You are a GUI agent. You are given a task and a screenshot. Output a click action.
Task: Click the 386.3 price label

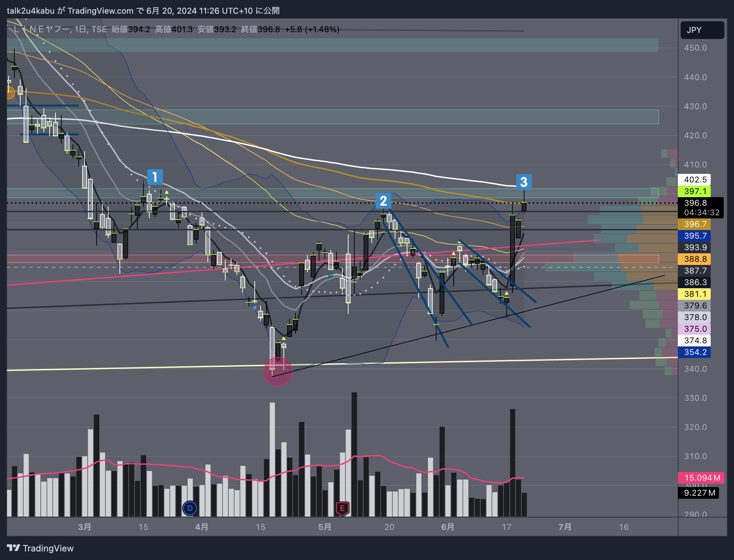[x=694, y=282]
